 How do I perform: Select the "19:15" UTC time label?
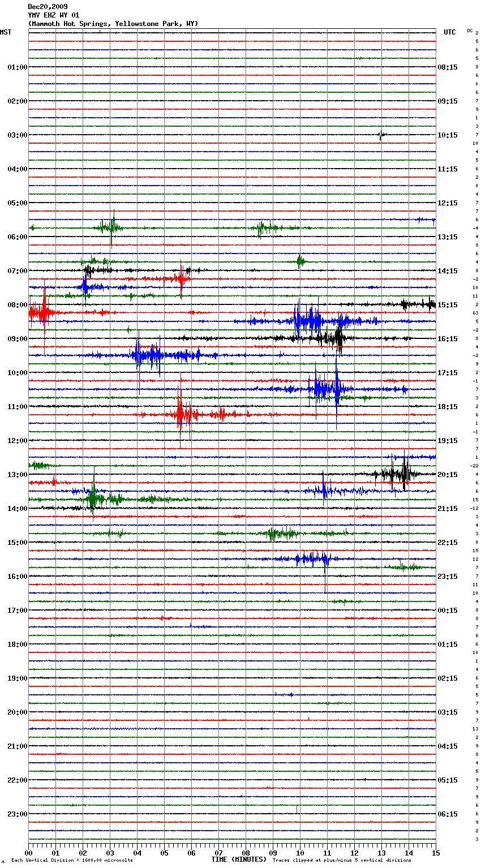(x=448, y=441)
